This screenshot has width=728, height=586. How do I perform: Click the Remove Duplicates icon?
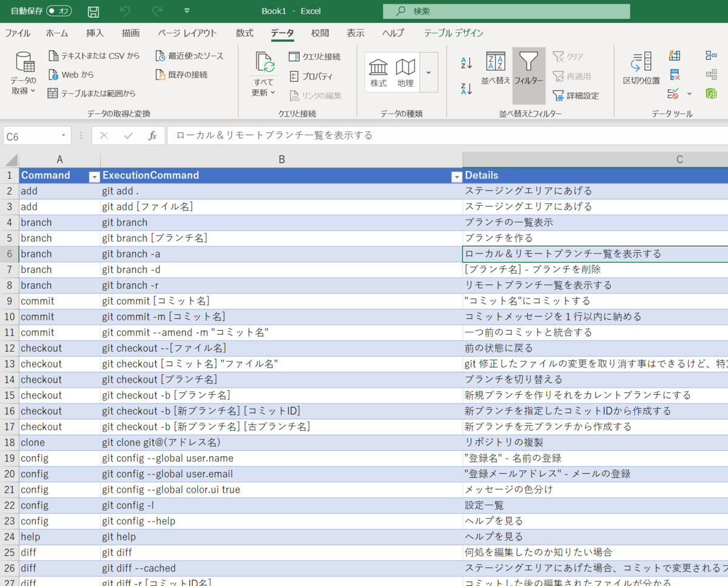pyautogui.click(x=675, y=75)
